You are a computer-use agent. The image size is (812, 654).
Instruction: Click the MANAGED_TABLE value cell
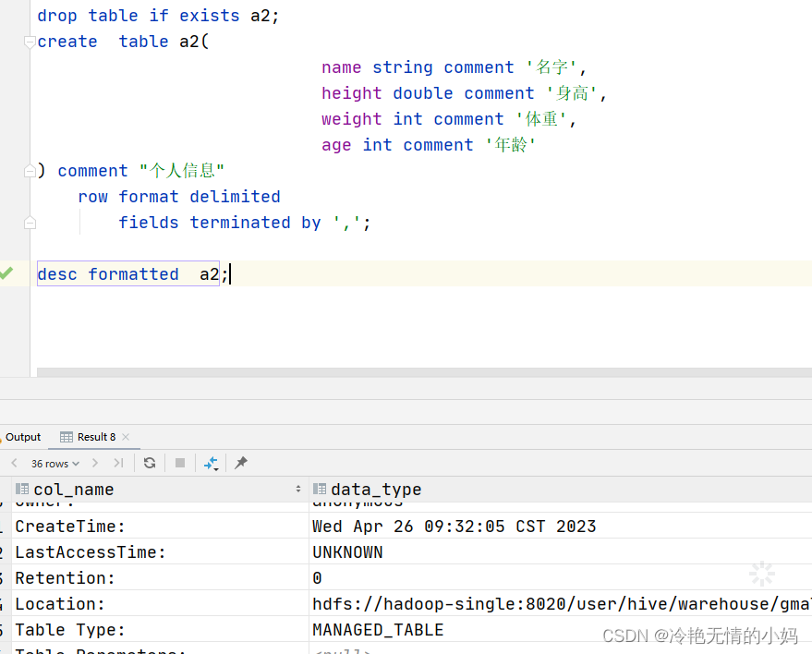coord(561,630)
